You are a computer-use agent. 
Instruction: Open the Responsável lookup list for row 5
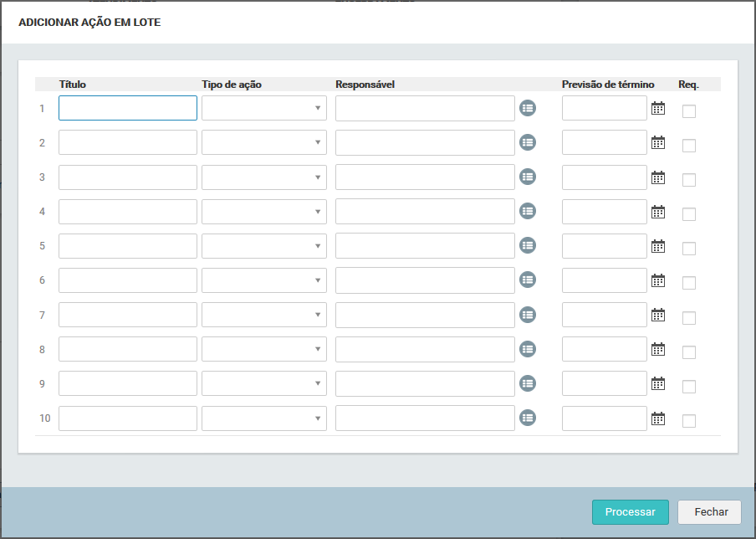point(528,245)
